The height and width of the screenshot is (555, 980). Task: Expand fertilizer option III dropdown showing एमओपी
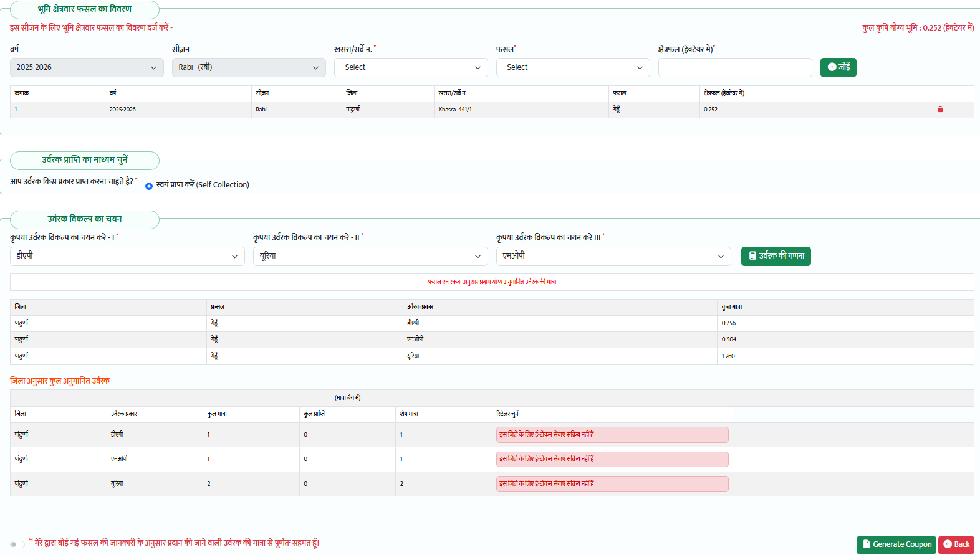[x=613, y=256]
